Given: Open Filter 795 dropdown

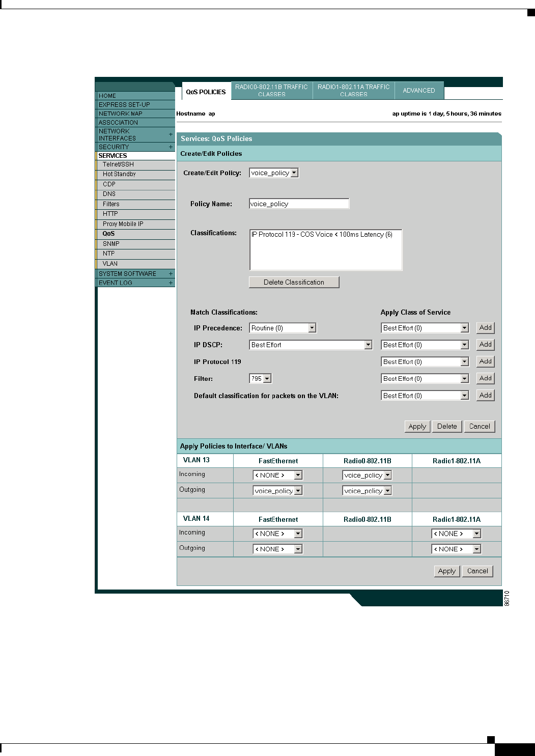Looking at the screenshot, I should pos(261,379).
